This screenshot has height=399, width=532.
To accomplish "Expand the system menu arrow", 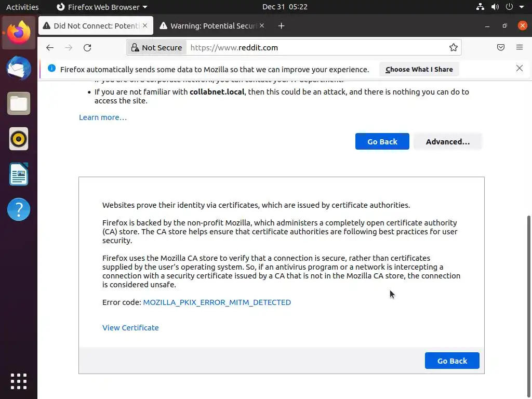I will [x=522, y=7].
